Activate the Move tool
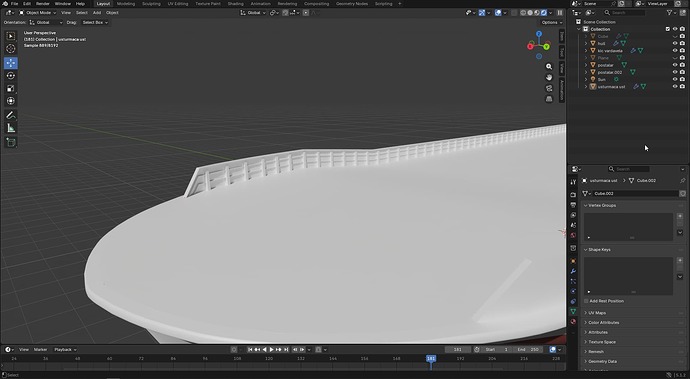Screen dimensions: 690x379 (x=11, y=63)
